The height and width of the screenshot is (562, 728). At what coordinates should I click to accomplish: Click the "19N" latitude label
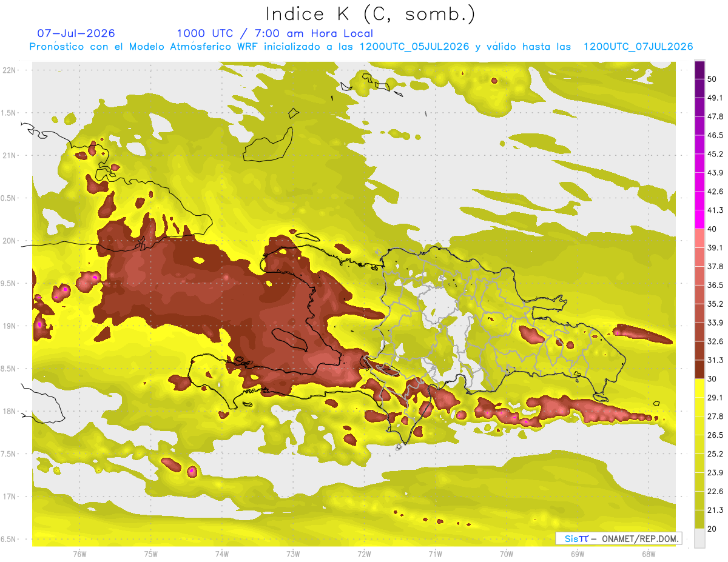10,326
